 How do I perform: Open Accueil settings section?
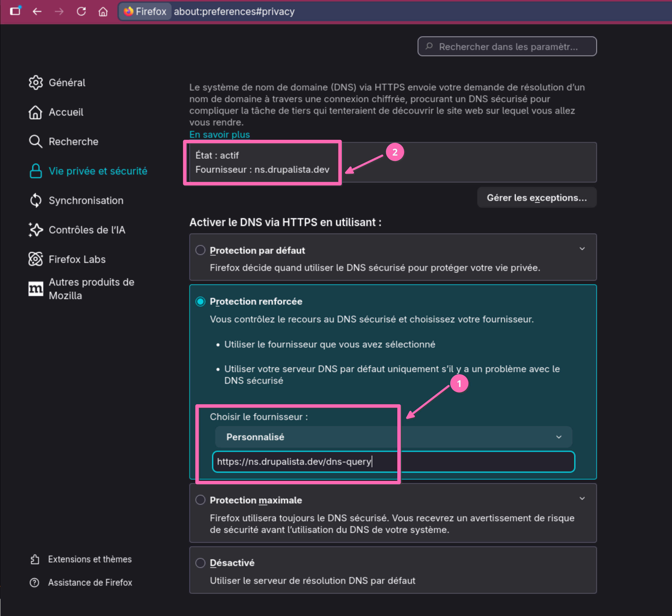(x=66, y=112)
